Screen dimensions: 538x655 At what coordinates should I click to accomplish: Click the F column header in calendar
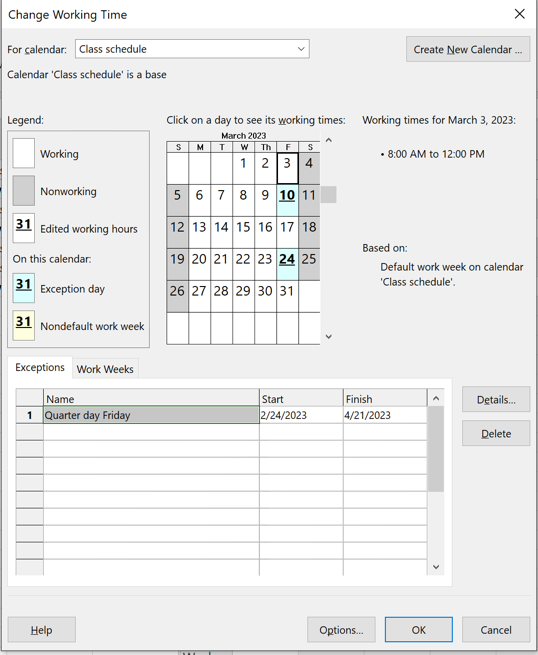tap(287, 147)
